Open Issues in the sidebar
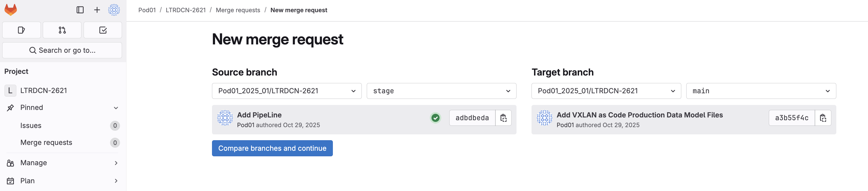 [31, 126]
